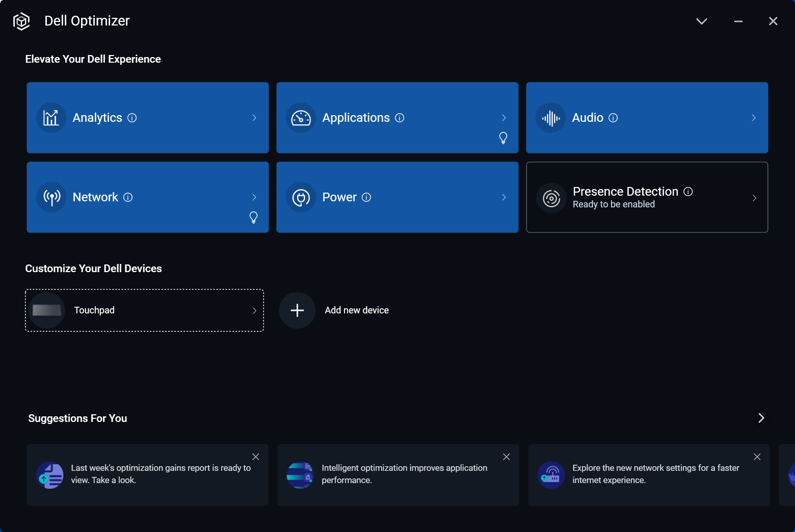Click the Presence Detection radar icon
This screenshot has height=532, width=795.
[551, 198]
